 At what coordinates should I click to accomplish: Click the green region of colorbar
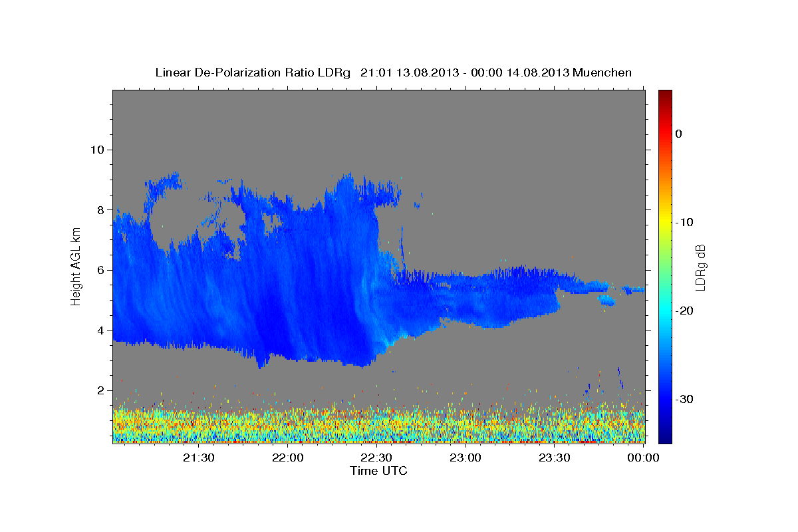(x=665, y=266)
